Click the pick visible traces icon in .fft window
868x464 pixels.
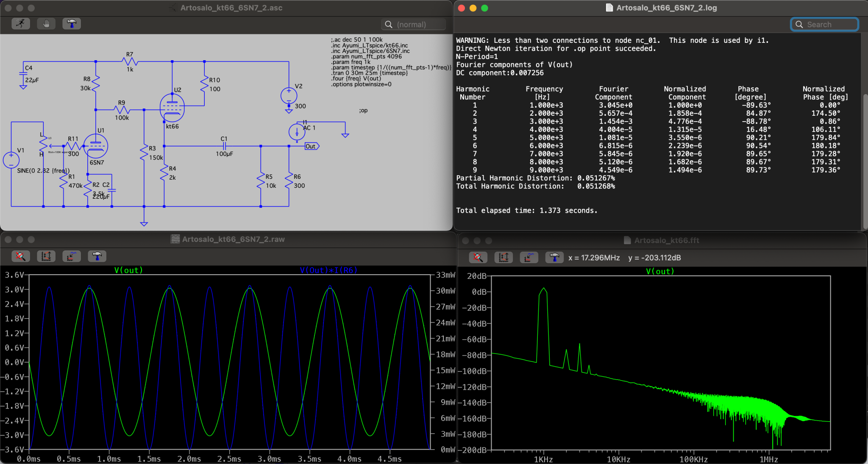click(529, 257)
